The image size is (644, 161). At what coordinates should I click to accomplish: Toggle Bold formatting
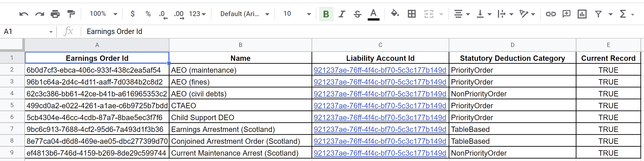(x=326, y=14)
